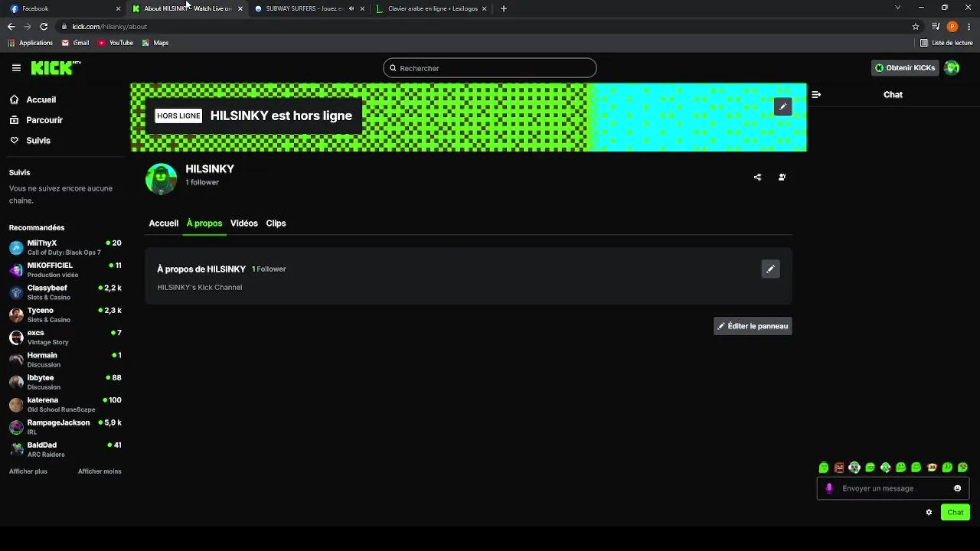Reload the current page

(44, 27)
